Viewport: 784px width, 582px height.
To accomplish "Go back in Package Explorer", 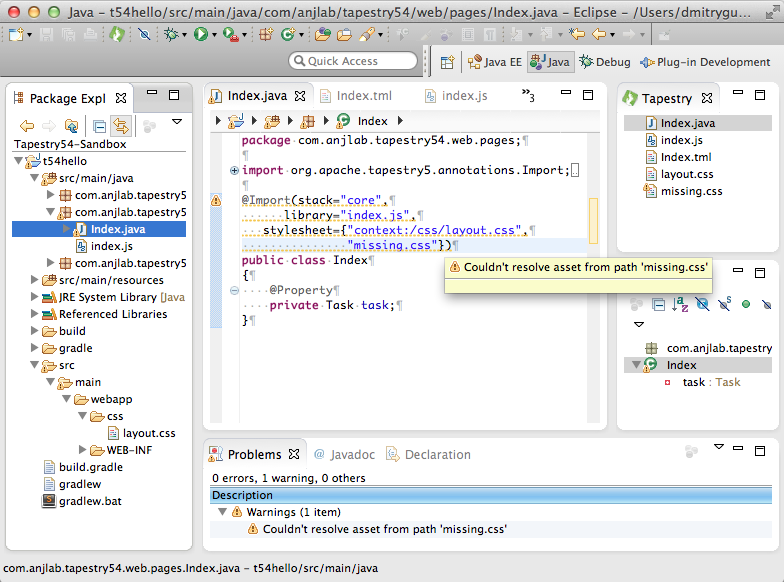I will (26, 126).
